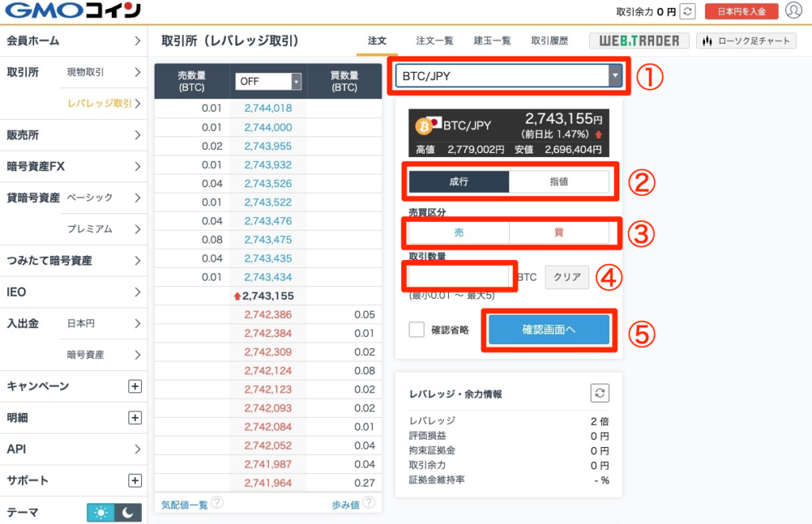Open the 取引履歴 tab
812x524 pixels.
pos(550,40)
